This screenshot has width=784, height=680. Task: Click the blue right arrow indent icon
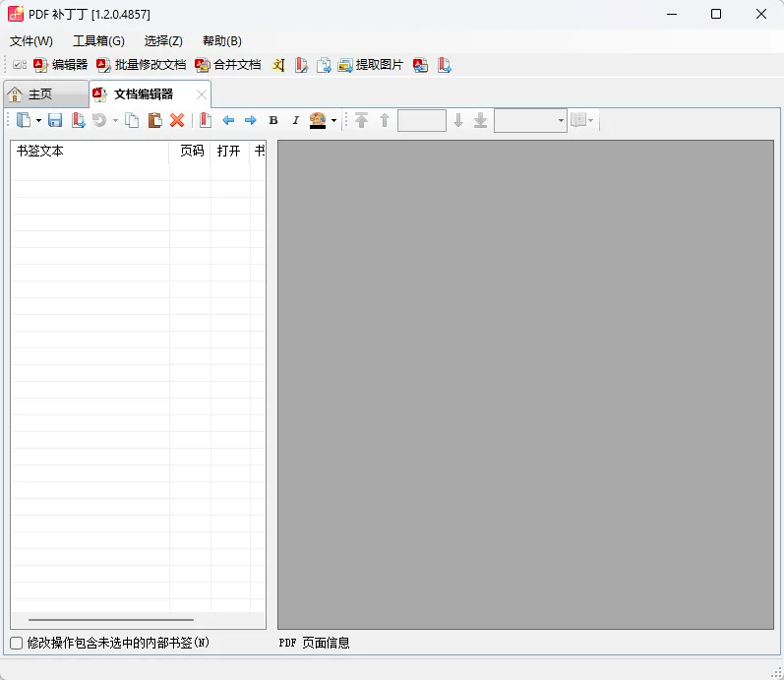251,120
